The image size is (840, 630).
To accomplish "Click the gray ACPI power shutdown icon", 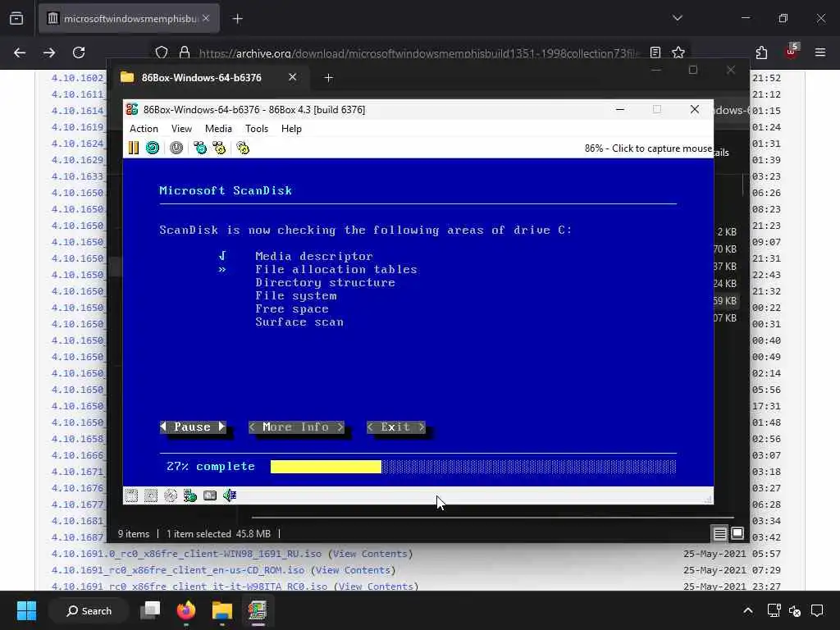I will click(x=176, y=148).
